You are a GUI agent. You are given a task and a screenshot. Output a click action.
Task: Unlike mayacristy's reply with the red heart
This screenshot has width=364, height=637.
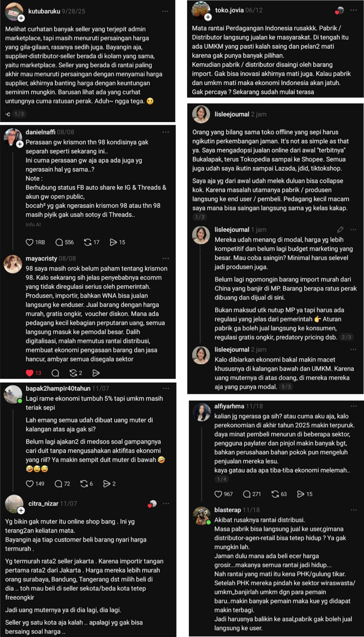pyautogui.click(x=30, y=373)
